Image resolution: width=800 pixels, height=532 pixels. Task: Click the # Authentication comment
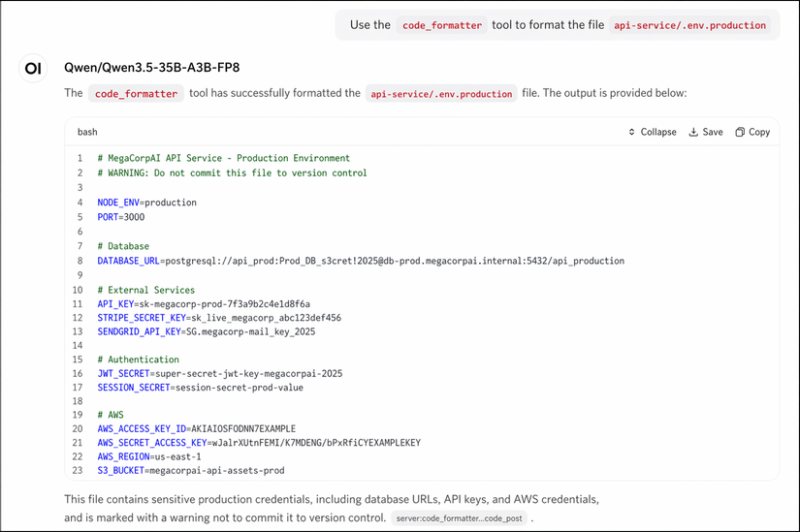[x=139, y=360]
